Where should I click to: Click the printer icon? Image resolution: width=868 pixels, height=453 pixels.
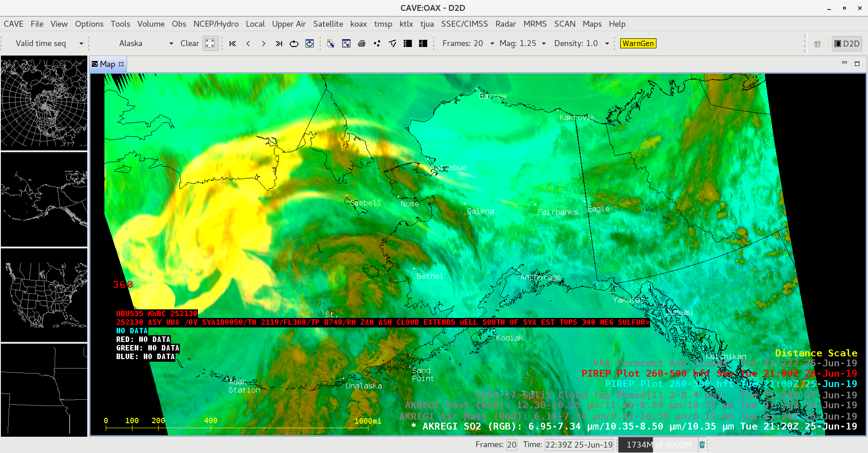pyautogui.click(x=362, y=43)
